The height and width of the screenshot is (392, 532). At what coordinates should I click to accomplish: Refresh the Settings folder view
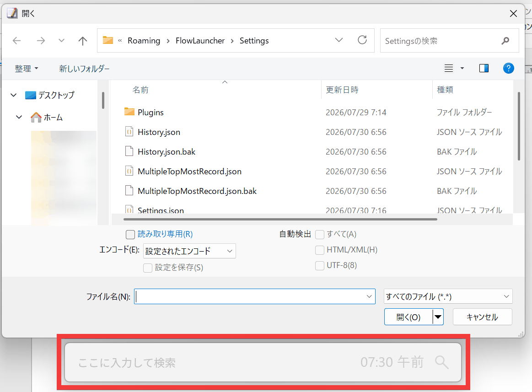tap(362, 40)
